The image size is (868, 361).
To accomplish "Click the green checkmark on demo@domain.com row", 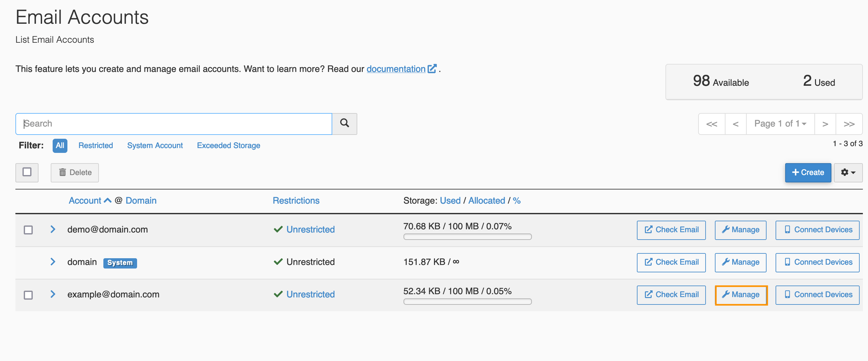I will pos(278,229).
